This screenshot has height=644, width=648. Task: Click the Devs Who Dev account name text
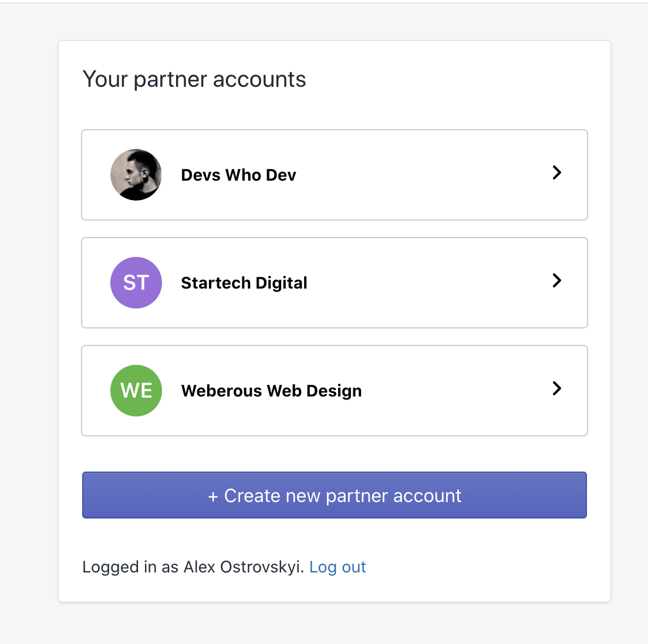pyautogui.click(x=238, y=175)
